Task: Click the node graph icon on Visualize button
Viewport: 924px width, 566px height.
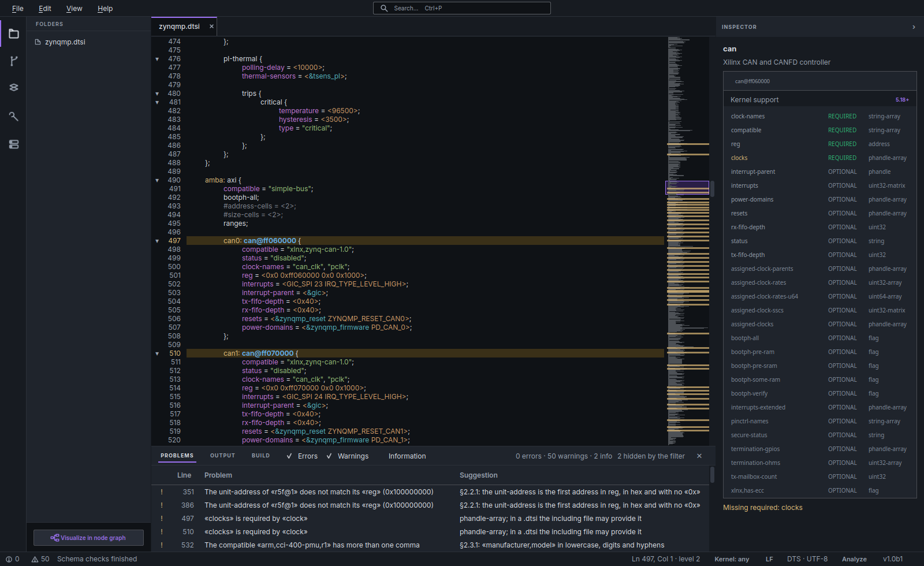Action: tap(55, 538)
